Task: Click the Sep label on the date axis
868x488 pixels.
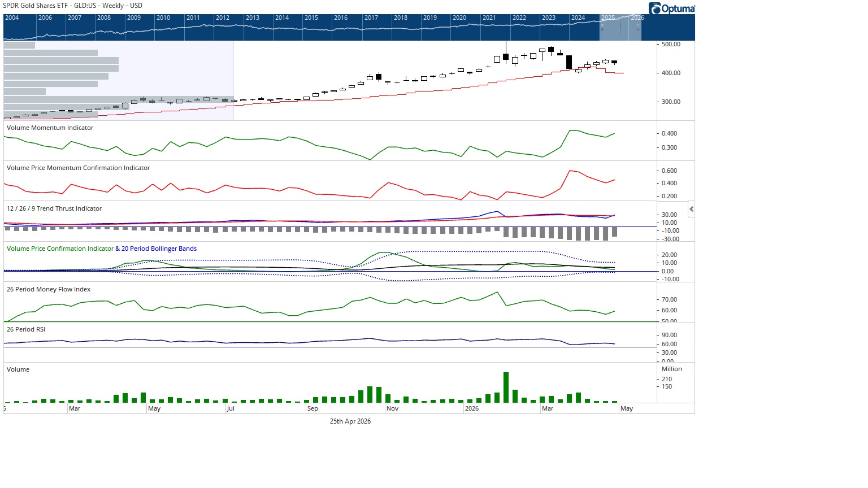Action: click(x=313, y=408)
